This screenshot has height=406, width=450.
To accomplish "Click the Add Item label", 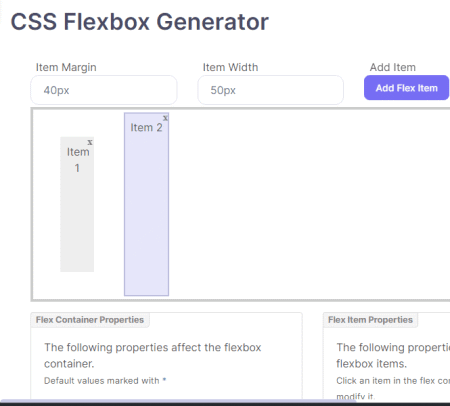I will 393,67.
